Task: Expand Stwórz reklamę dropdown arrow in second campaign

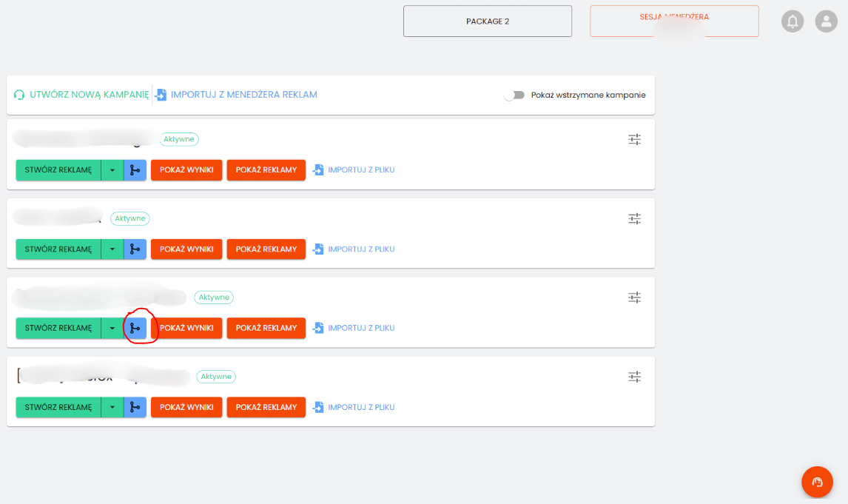Action: pyautogui.click(x=112, y=249)
